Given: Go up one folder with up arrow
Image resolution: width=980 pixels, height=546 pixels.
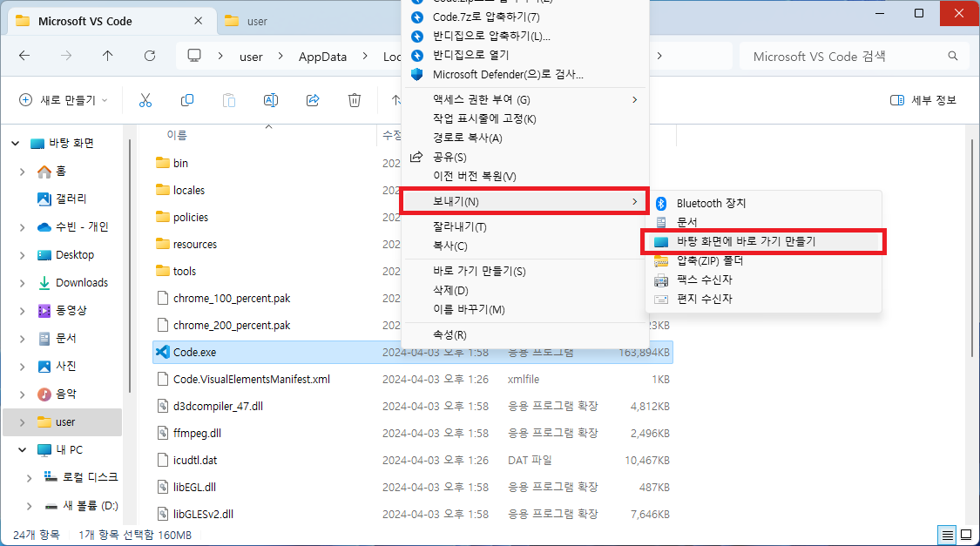Looking at the screenshot, I should coord(107,57).
